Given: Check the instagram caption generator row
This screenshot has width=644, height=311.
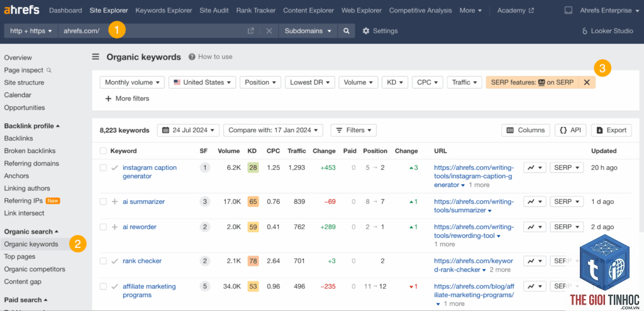Looking at the screenshot, I should 103,168.
